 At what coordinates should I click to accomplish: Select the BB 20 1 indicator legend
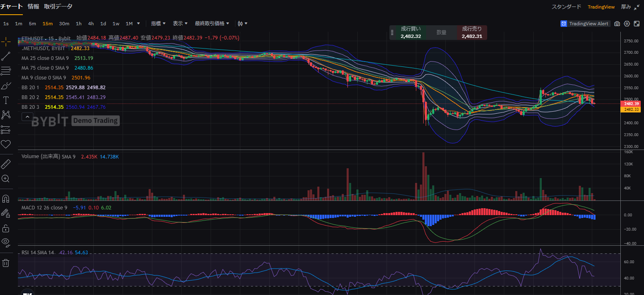(31, 88)
